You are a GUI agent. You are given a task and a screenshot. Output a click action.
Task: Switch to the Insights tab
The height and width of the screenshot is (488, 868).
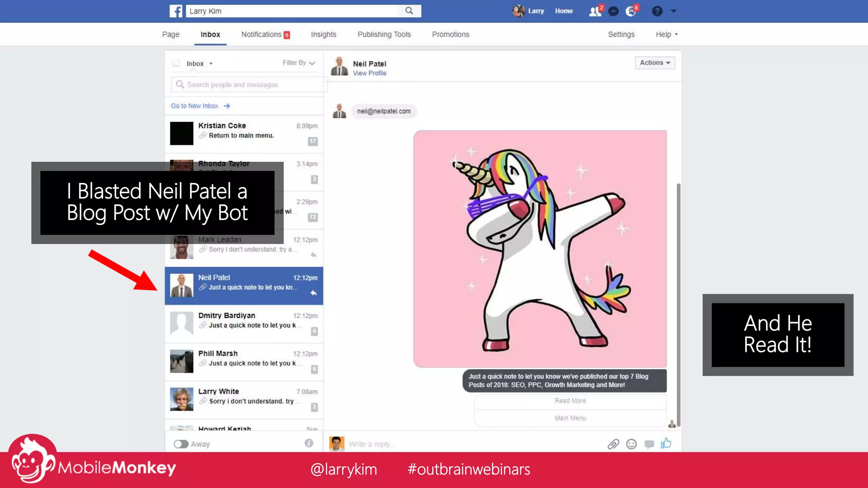coord(323,34)
